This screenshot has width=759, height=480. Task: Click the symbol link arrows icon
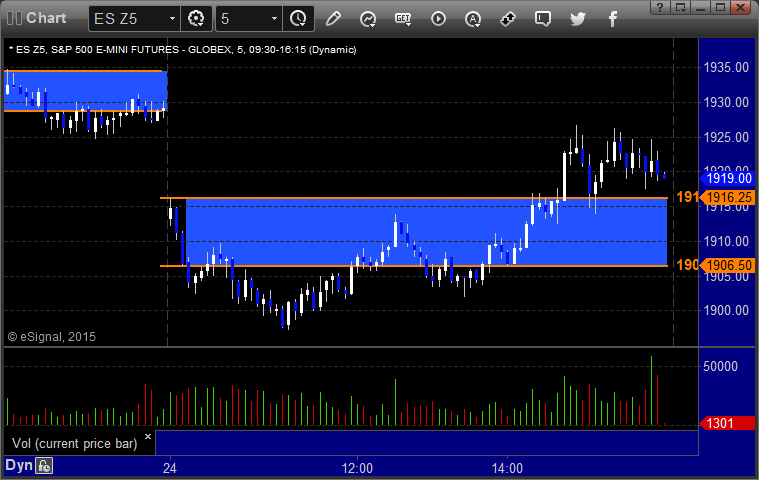click(507, 19)
